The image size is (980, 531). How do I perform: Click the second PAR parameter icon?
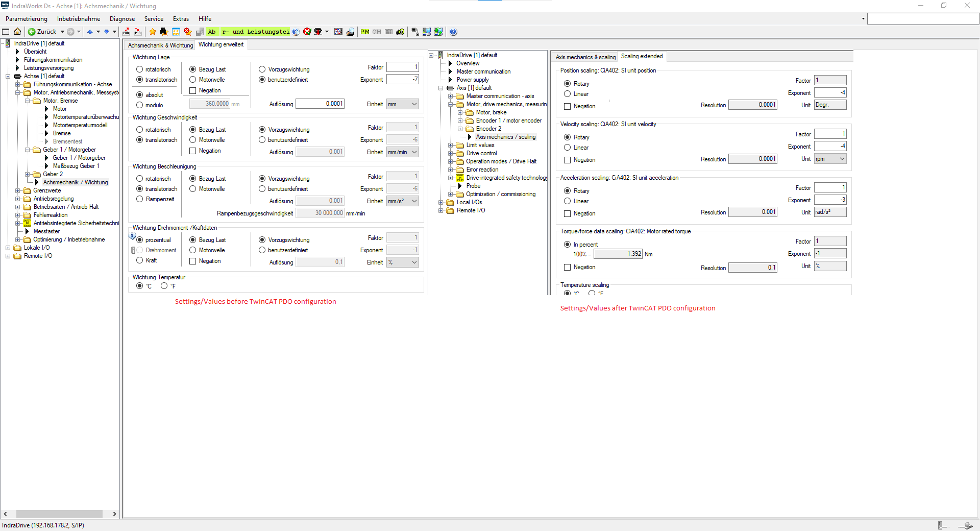pyautogui.click(x=138, y=32)
